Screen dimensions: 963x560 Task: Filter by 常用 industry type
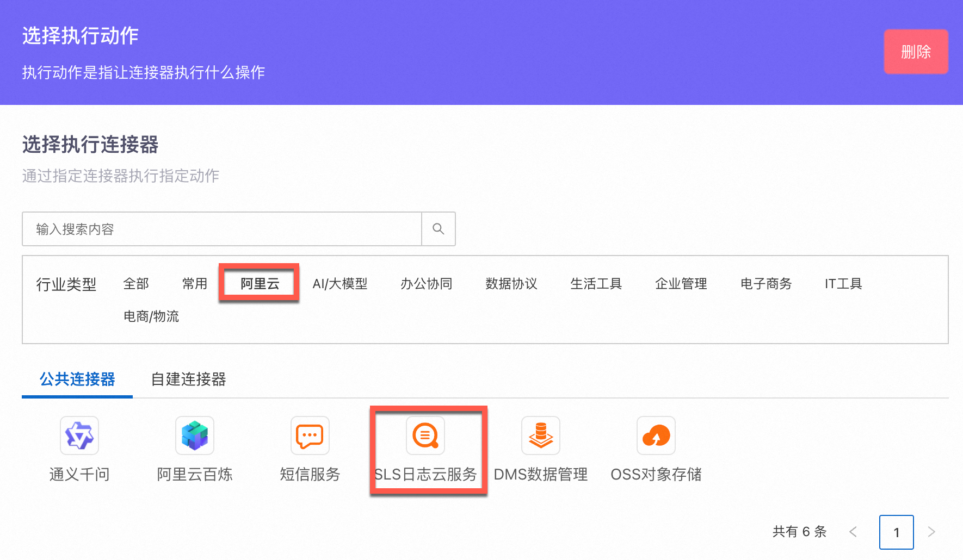[195, 283]
